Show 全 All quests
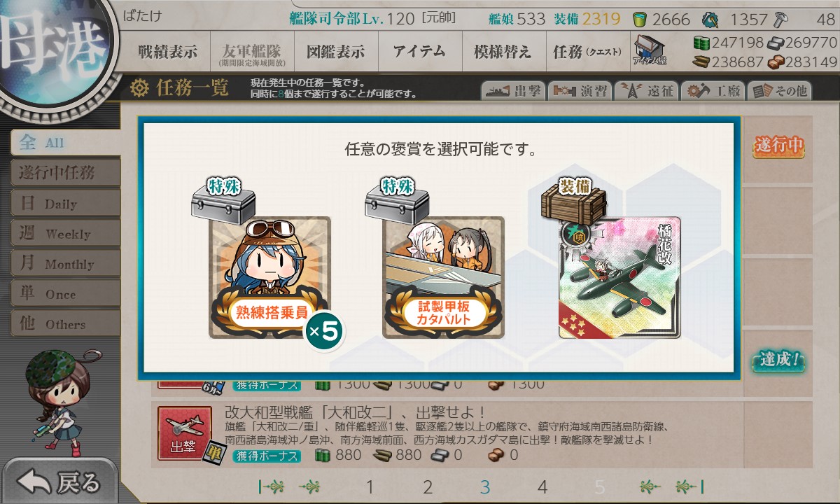This screenshot has height=504, width=840. 65,143
